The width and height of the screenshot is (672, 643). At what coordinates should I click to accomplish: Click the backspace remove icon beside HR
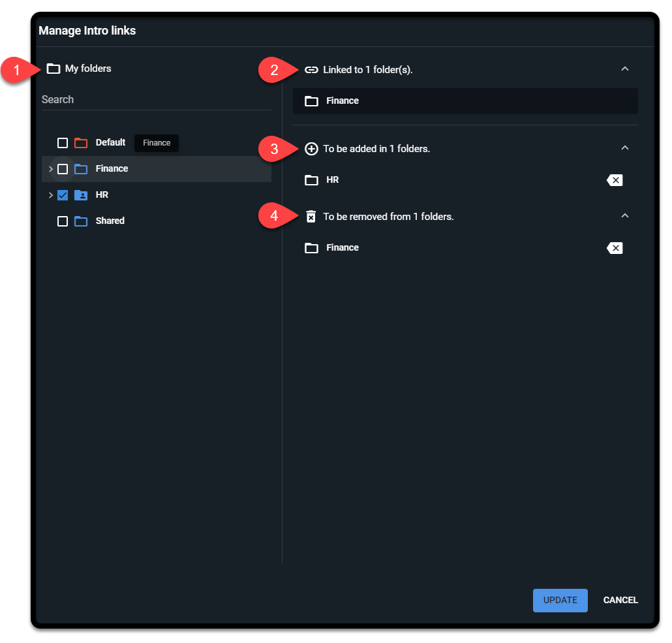(615, 180)
